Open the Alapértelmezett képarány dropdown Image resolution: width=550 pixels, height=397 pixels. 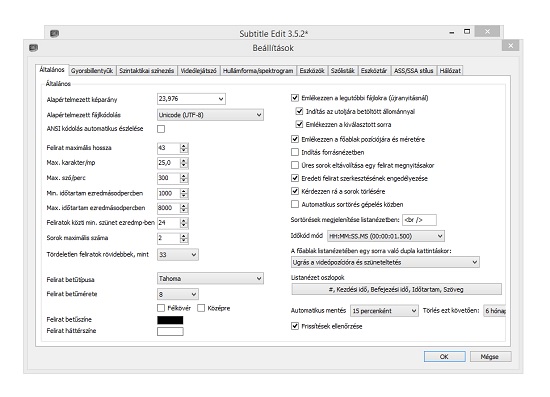(191, 99)
